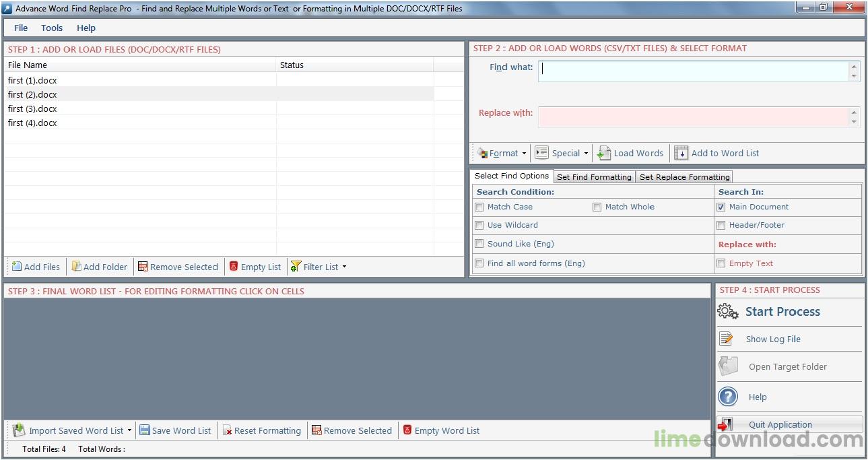Viewport: 868px width, 460px height.
Task: Click the Start Process label
Action: [x=782, y=312]
